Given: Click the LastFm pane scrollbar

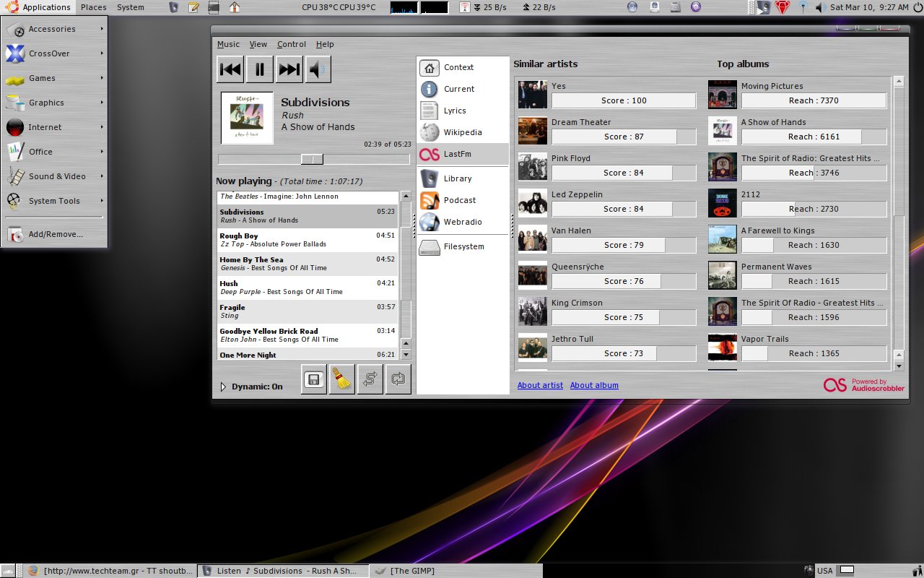Looking at the screenshot, I should (x=899, y=223).
